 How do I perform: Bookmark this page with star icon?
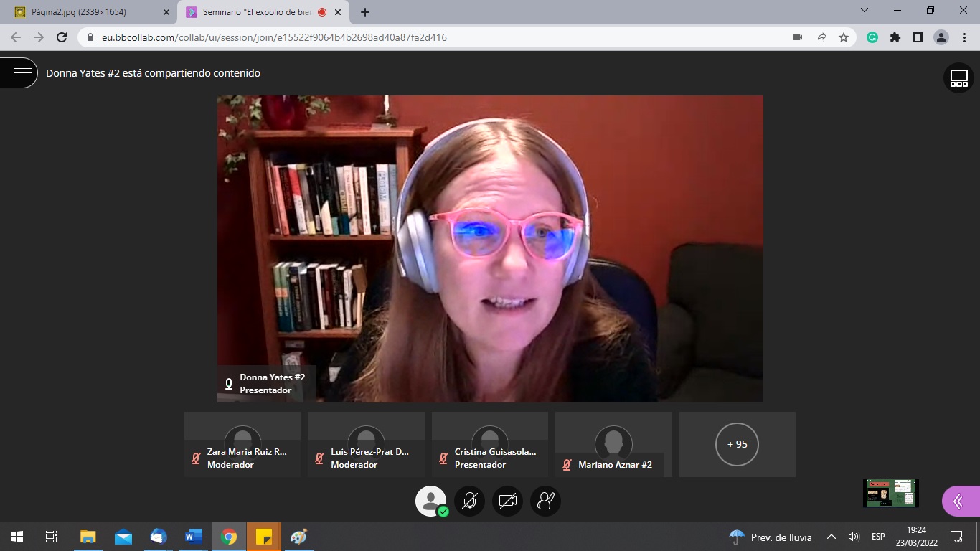pos(844,37)
